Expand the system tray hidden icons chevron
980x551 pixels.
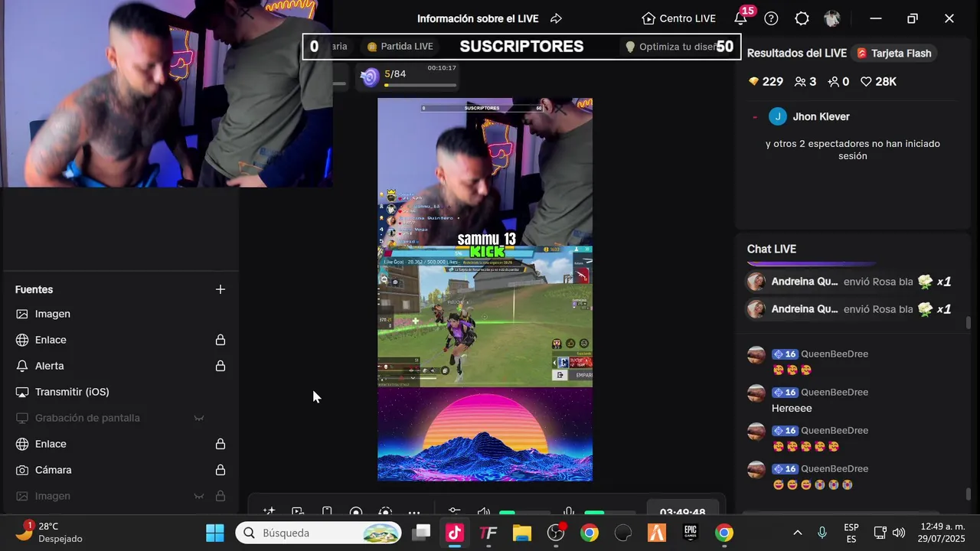click(x=797, y=533)
